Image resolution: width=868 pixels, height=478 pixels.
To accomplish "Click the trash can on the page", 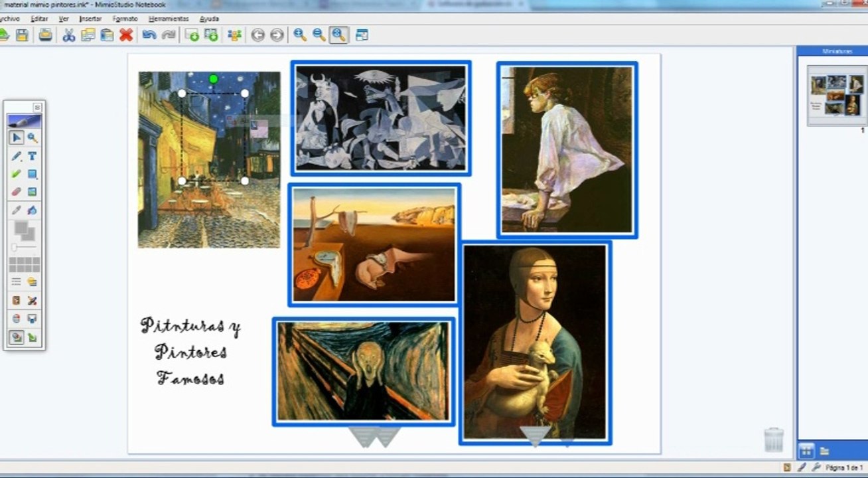I will [774, 439].
